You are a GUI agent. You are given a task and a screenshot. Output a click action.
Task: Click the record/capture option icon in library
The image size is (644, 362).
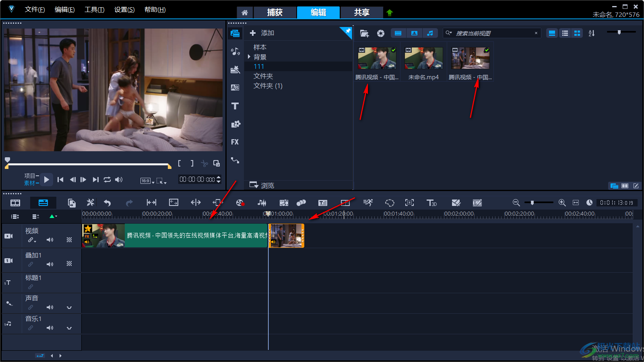(381, 33)
